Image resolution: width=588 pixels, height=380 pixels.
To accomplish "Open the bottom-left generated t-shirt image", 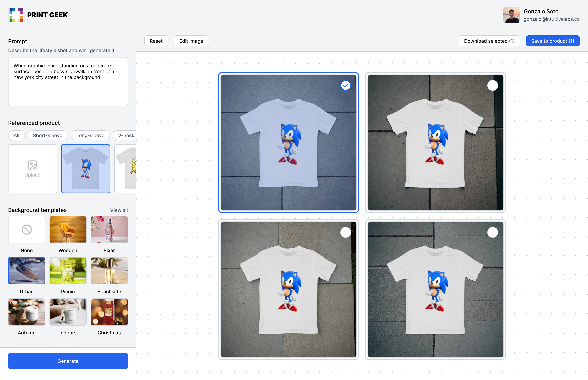I will 288,289.
